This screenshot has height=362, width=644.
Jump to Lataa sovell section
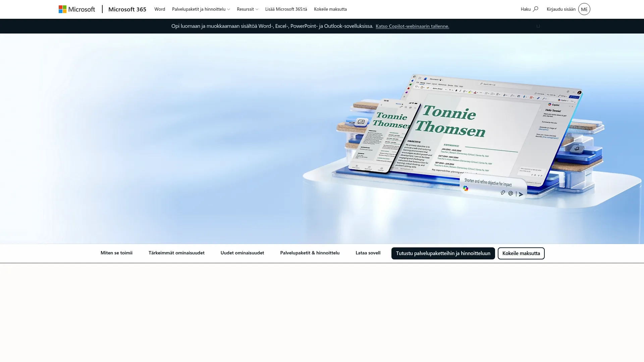[x=368, y=253]
